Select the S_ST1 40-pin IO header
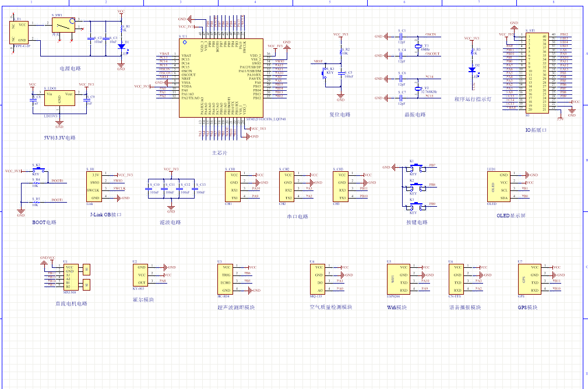 click(537, 72)
